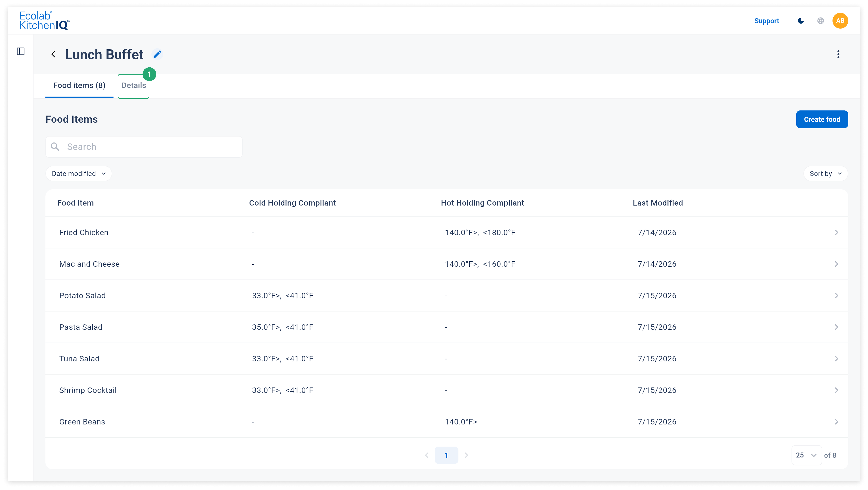Image resolution: width=868 pixels, height=490 pixels.
Task: Switch to dark mode with moon icon
Action: (x=801, y=21)
